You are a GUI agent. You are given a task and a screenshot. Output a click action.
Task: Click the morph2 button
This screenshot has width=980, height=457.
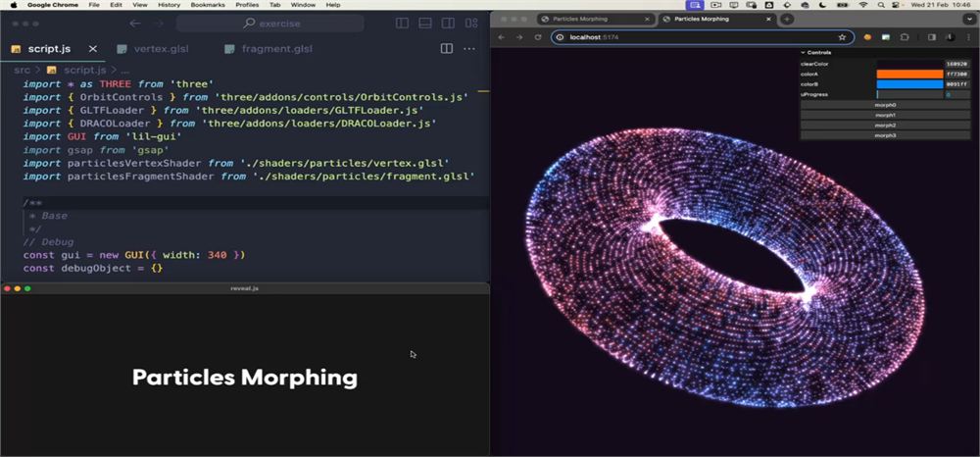885,125
